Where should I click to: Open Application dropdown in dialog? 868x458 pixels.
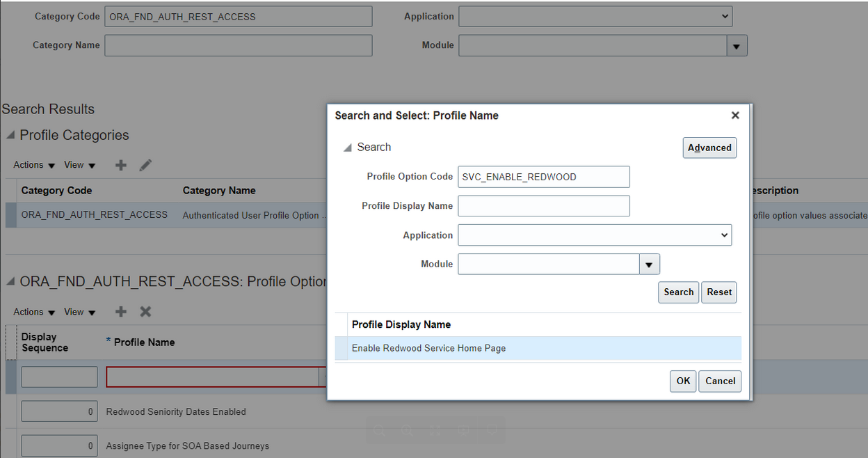point(595,235)
